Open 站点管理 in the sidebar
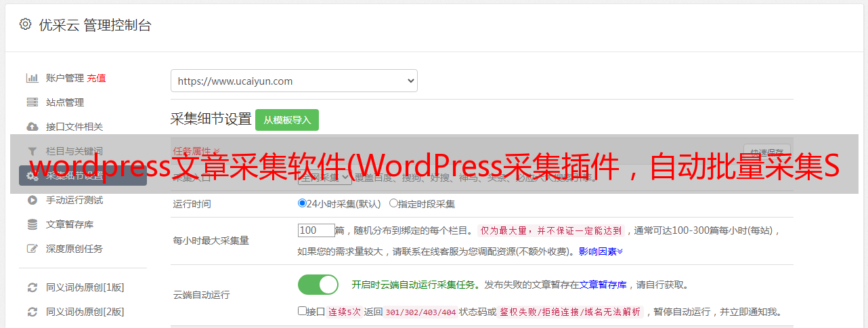The height and width of the screenshot is (328, 868). click(65, 102)
